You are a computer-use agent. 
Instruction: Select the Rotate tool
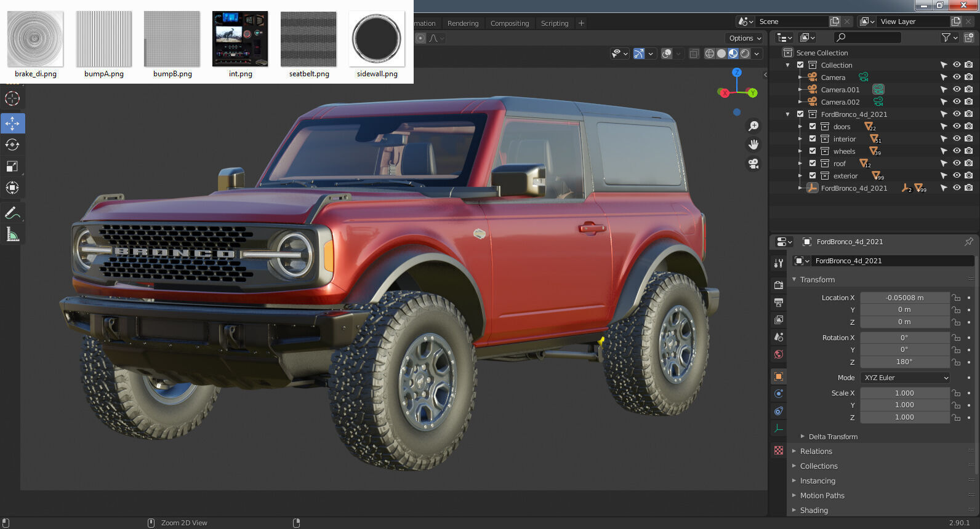[12, 145]
